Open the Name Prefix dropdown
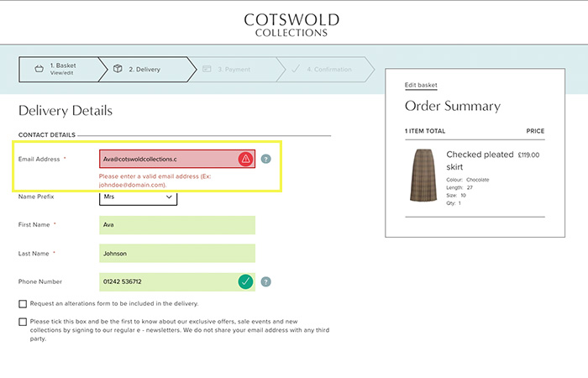 pos(138,197)
